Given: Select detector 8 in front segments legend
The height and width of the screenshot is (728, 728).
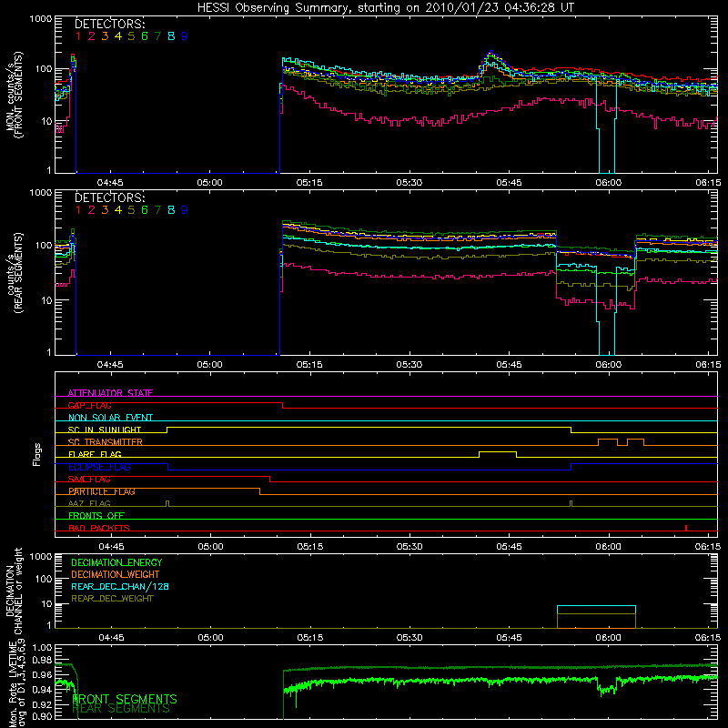Looking at the screenshot, I should (171, 36).
